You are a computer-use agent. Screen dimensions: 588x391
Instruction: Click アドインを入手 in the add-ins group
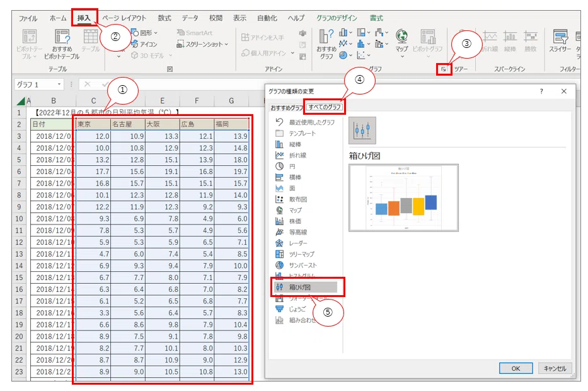(263, 37)
